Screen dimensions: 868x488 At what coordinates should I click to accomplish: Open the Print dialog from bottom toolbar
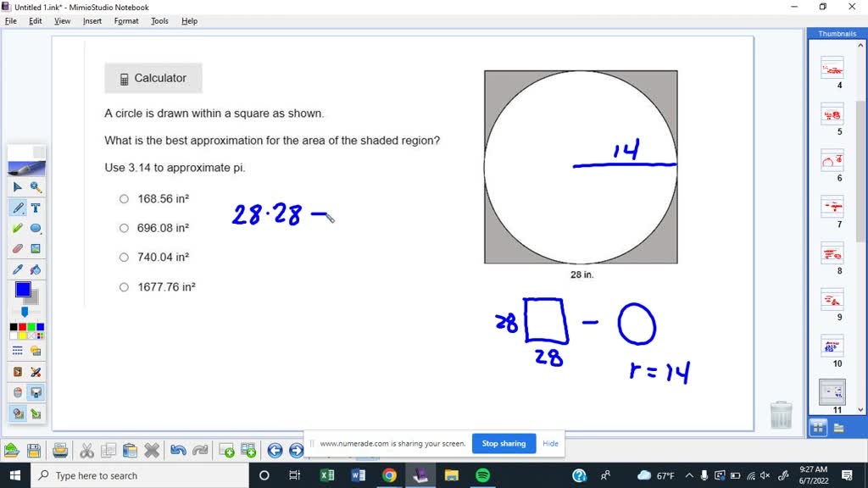tap(59, 449)
